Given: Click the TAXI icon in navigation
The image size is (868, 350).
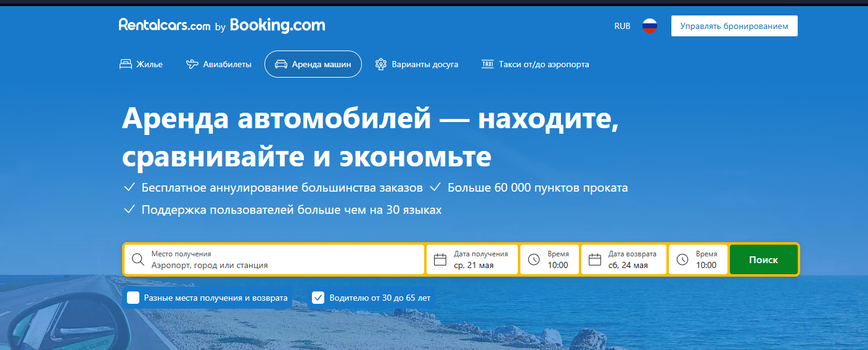Looking at the screenshot, I should click(x=488, y=64).
